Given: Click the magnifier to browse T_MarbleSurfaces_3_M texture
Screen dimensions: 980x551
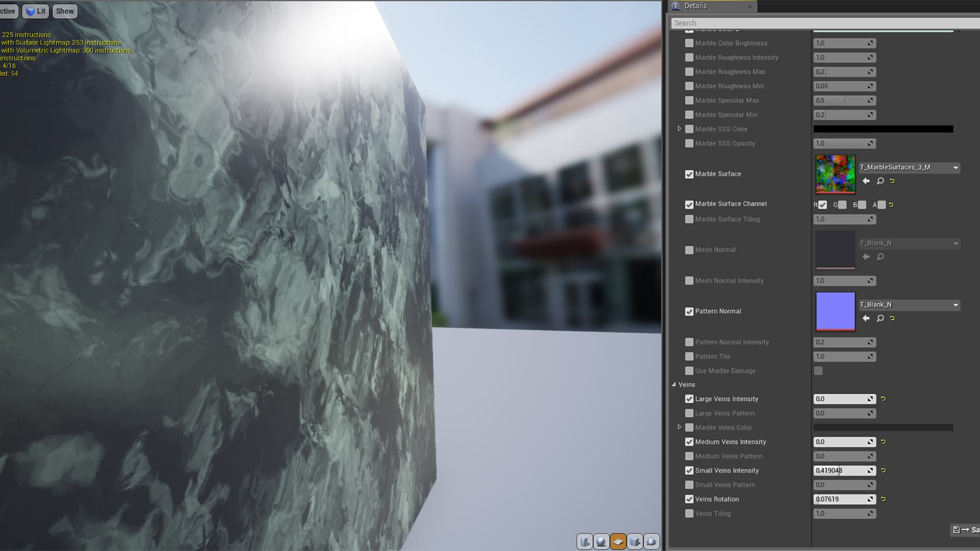Looking at the screenshot, I should (880, 181).
